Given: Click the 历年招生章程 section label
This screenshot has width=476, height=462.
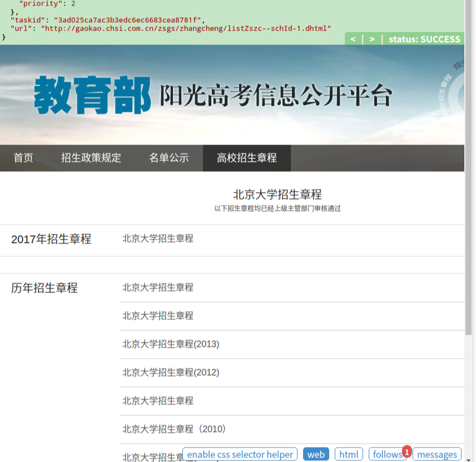Looking at the screenshot, I should pos(44,287).
